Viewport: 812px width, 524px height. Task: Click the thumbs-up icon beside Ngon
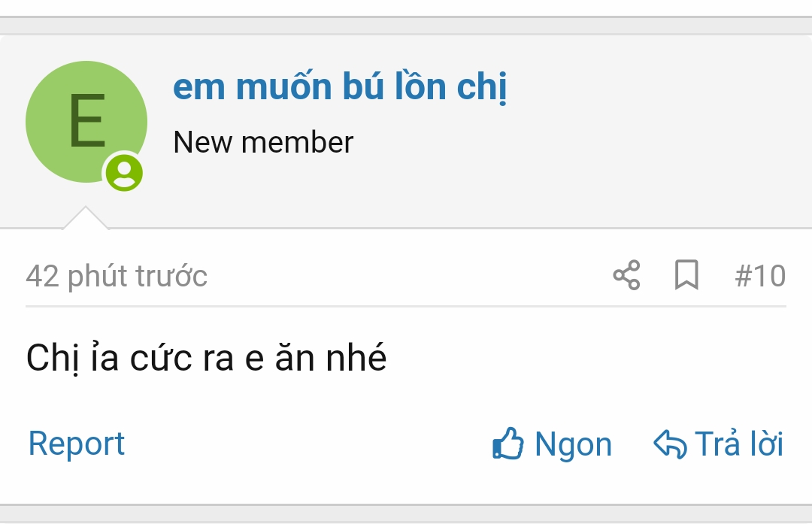[x=508, y=444]
